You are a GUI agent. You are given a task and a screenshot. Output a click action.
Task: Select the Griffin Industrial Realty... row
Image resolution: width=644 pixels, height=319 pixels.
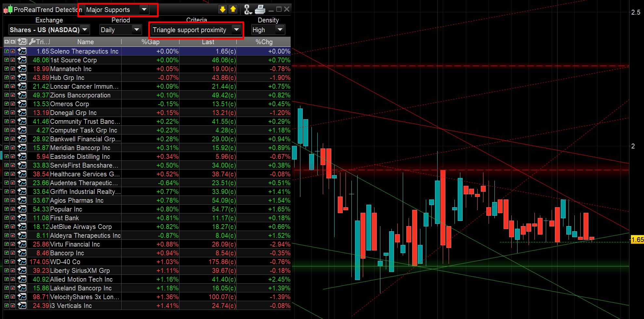click(147, 192)
